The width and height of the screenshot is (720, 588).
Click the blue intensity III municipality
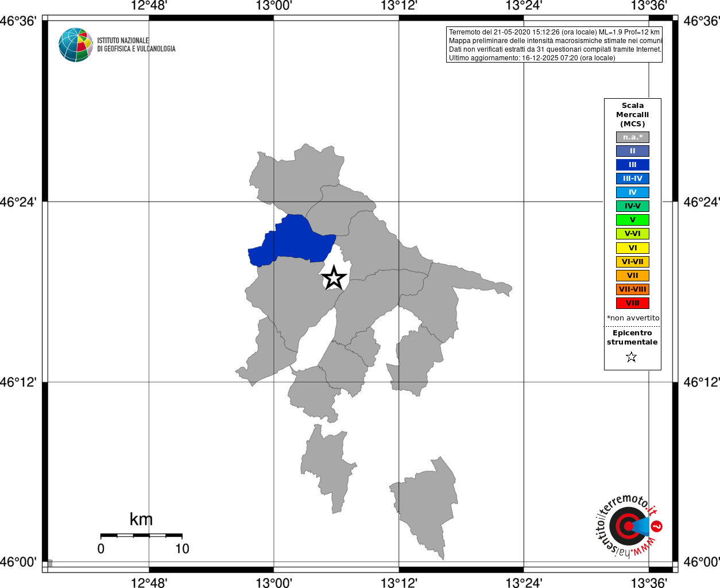(292, 241)
